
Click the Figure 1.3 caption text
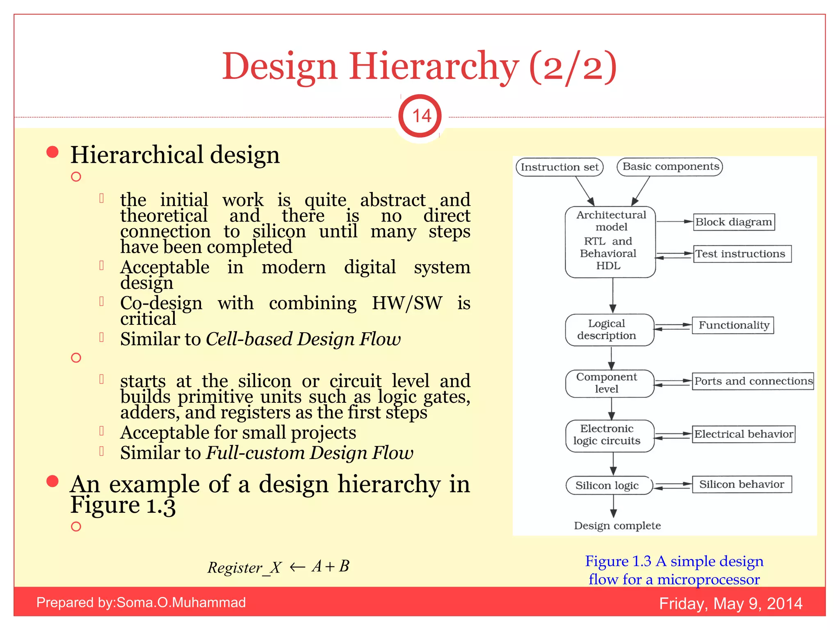[674, 570]
